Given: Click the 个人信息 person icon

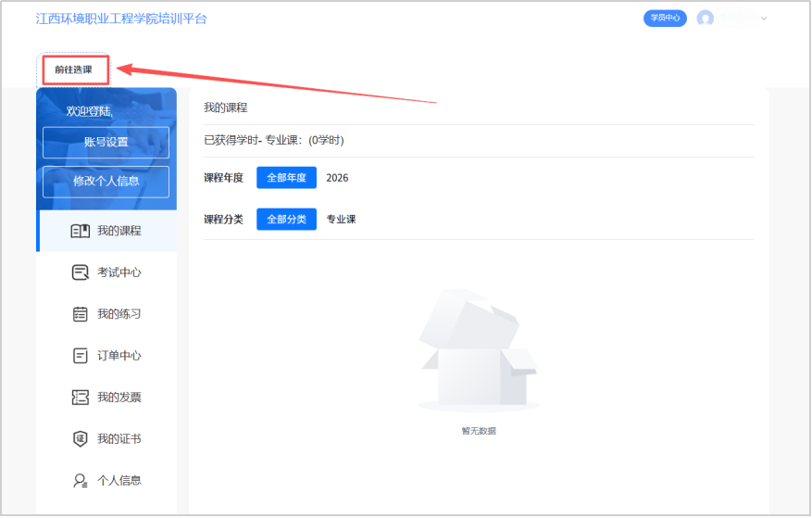Looking at the screenshot, I should (x=80, y=481).
